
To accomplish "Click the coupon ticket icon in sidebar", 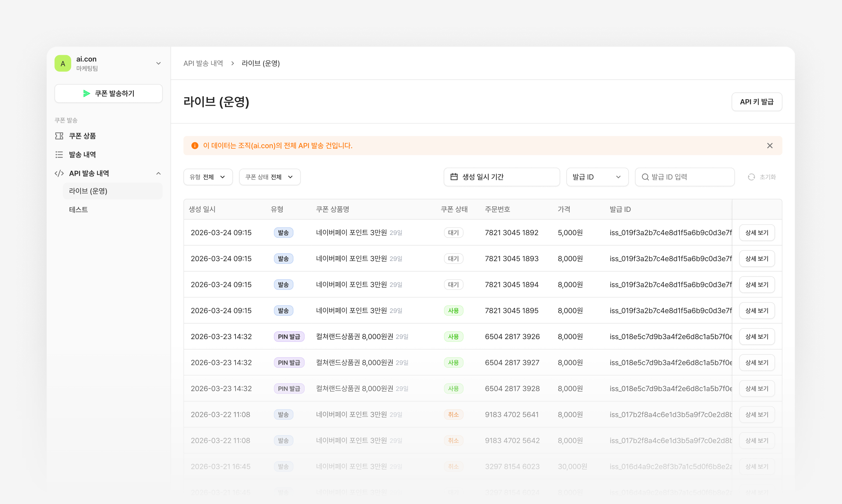I will [59, 136].
